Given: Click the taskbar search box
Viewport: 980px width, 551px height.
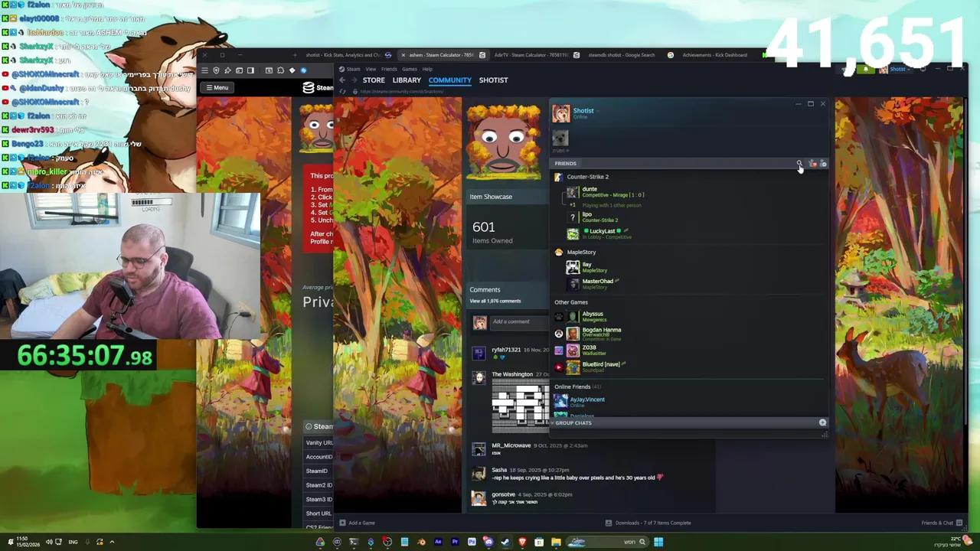Looking at the screenshot, I should pos(606,542).
